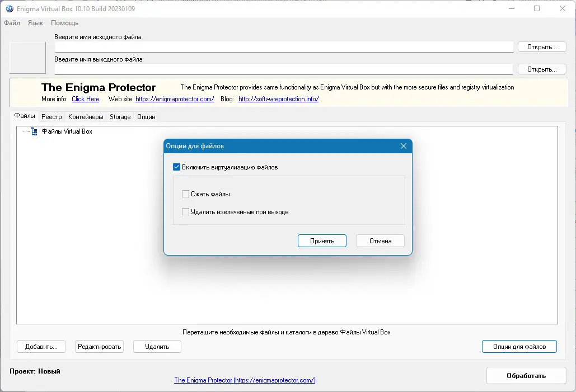Minimize the Enigma Virtual Box window

[x=512, y=8]
